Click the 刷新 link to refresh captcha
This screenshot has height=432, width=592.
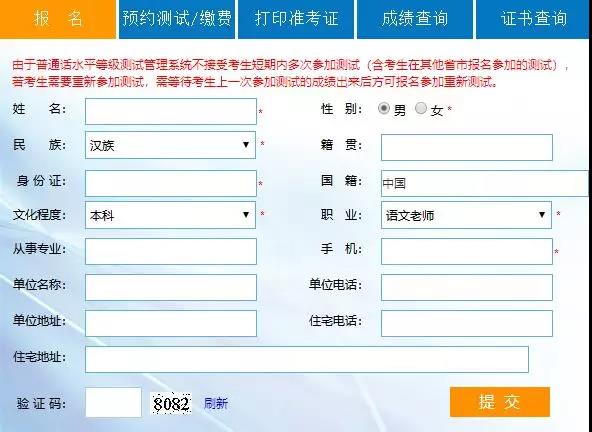pyautogui.click(x=216, y=403)
